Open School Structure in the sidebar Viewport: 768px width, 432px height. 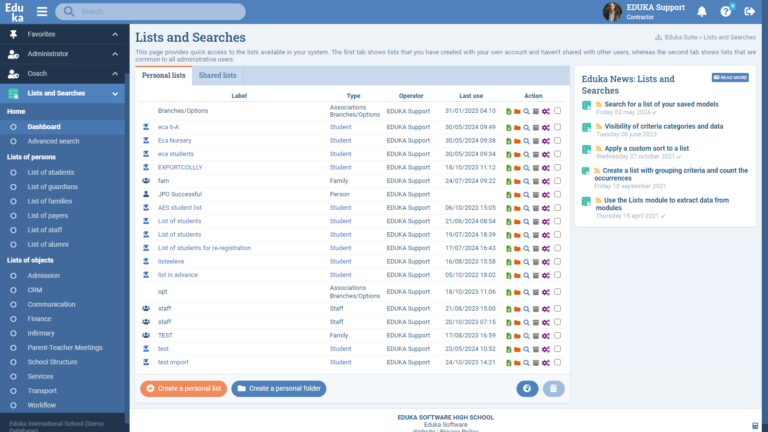pos(52,362)
